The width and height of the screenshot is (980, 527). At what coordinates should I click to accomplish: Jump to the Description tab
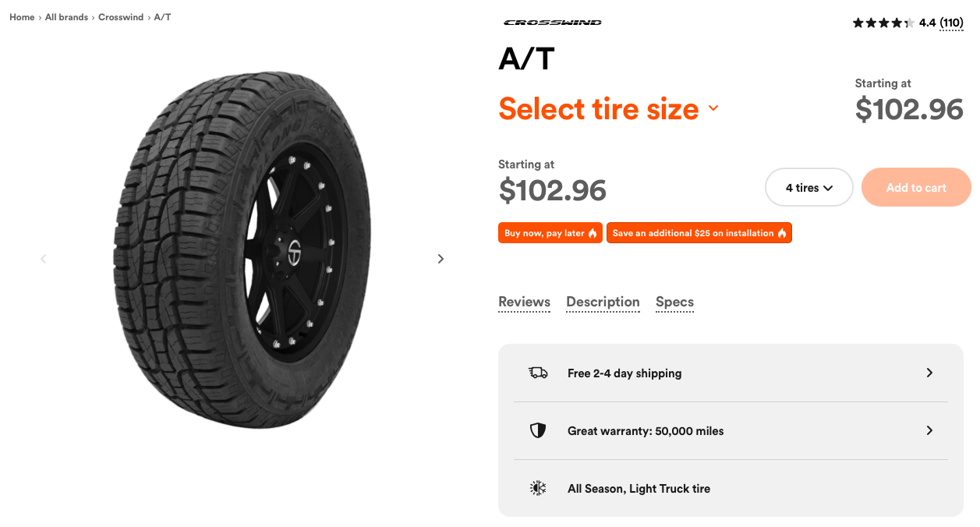(603, 302)
